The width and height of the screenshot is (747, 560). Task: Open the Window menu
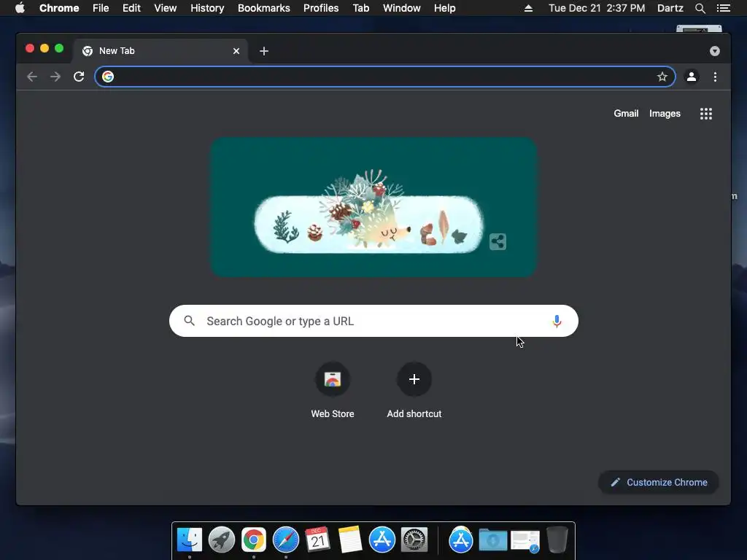[x=402, y=8]
